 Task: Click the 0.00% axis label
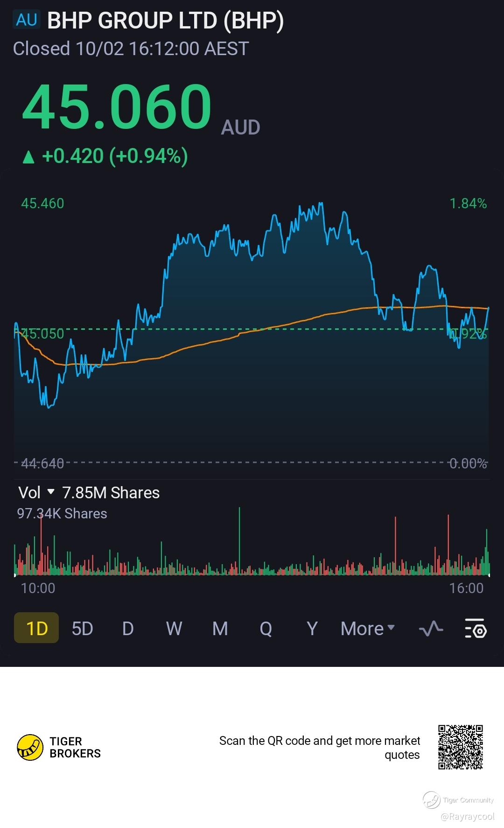pyautogui.click(x=468, y=463)
